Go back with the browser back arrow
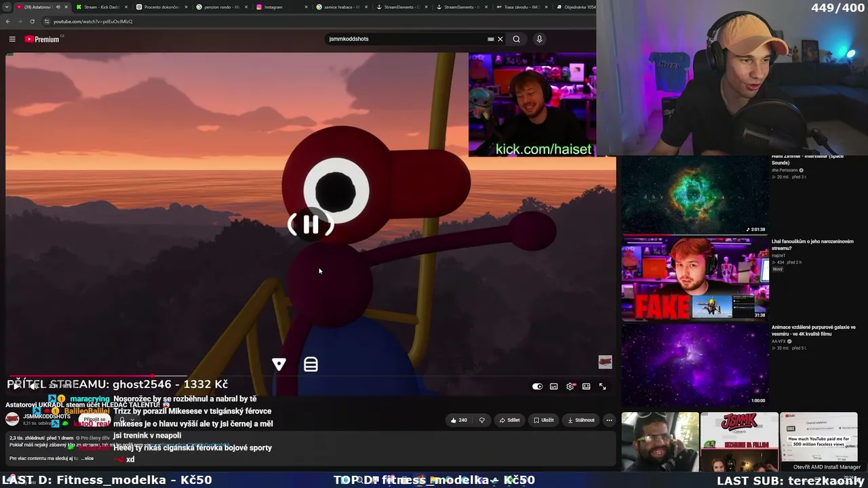Viewport: 868px width, 488px height. point(8,22)
